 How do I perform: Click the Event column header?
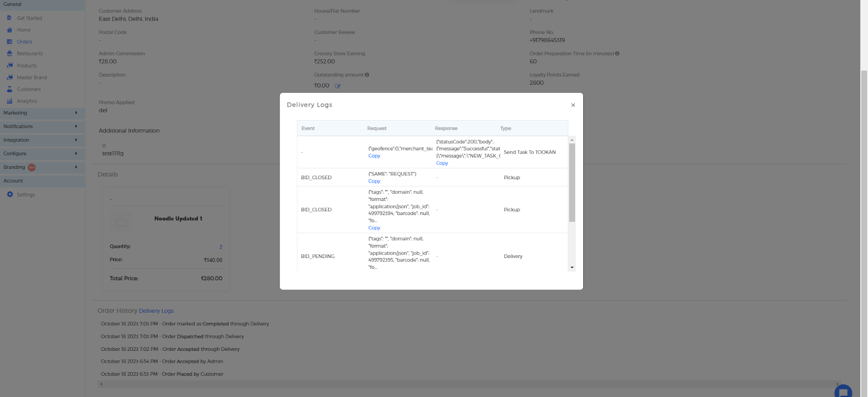tap(308, 129)
